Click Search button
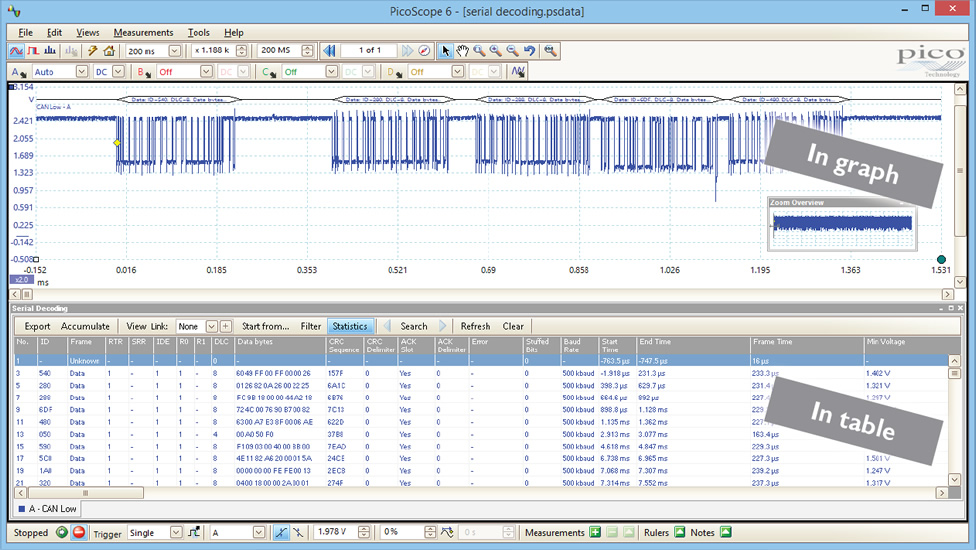Screen dimensions: 976x550 (414, 326)
